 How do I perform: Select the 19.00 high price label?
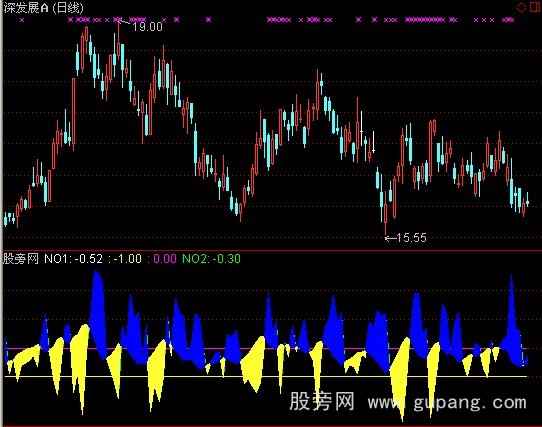pyautogui.click(x=147, y=26)
